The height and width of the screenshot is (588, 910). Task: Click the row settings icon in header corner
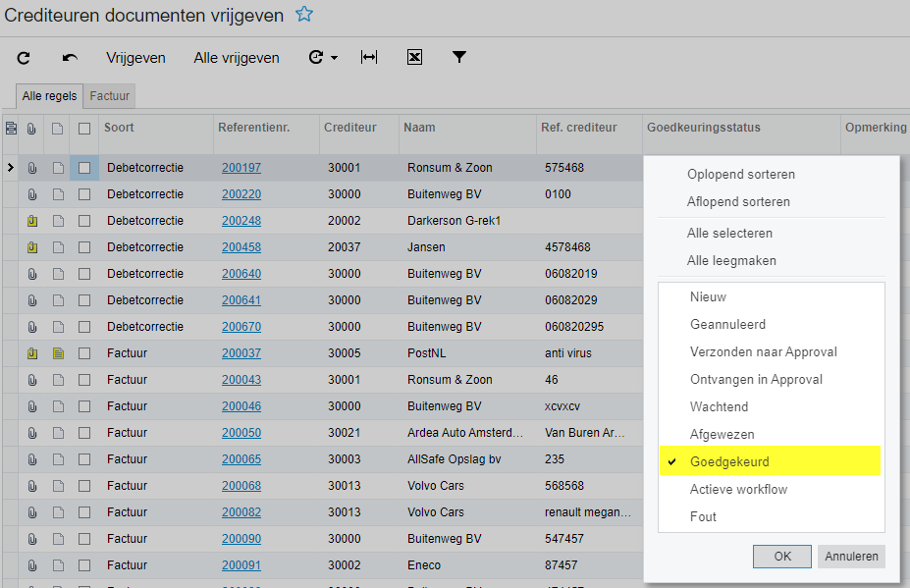[11, 129]
